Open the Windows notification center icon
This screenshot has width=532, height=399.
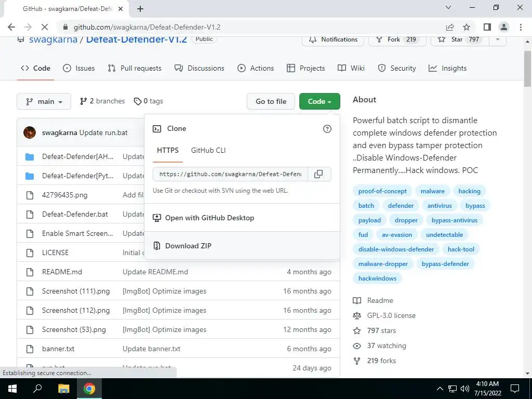coord(515,389)
